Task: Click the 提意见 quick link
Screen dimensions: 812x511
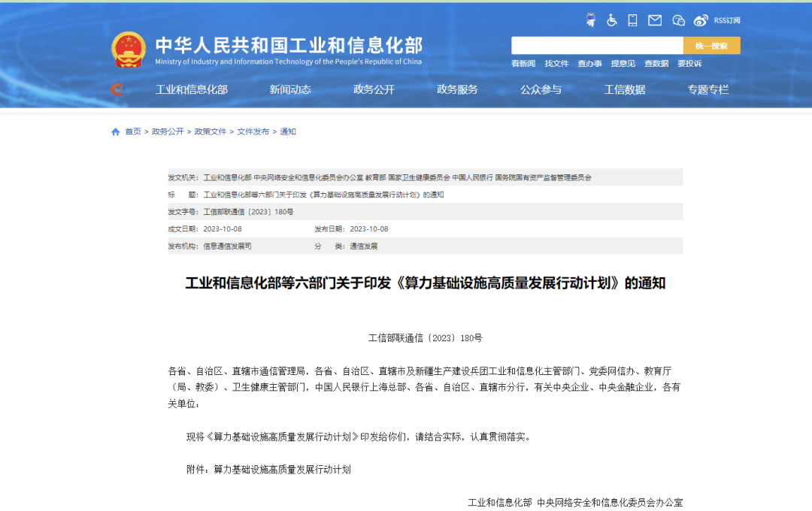Action: [623, 63]
